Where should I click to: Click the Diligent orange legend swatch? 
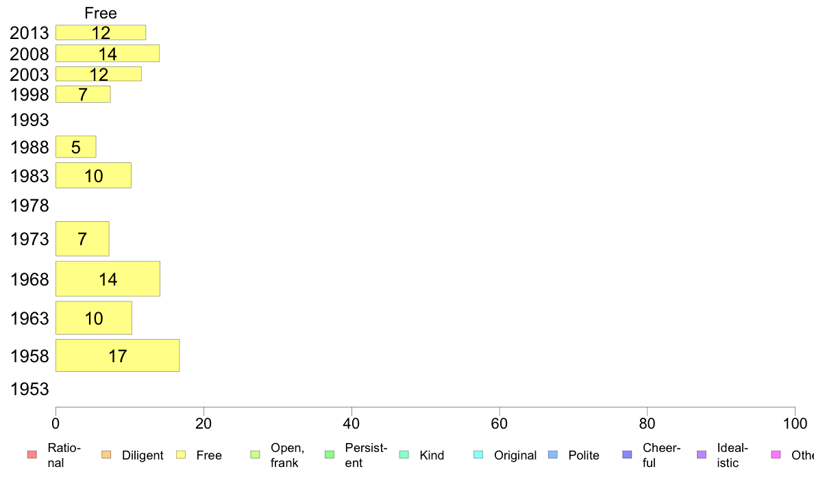106,455
